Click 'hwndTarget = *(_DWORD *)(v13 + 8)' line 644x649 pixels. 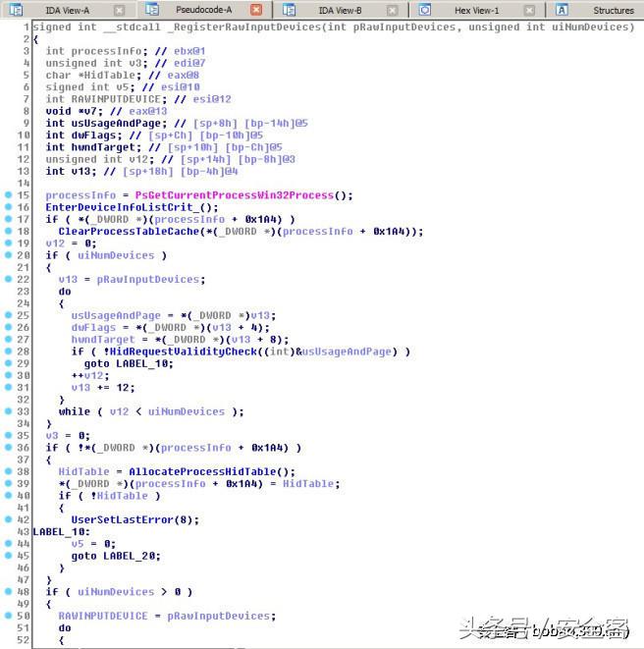pyautogui.click(x=180, y=340)
